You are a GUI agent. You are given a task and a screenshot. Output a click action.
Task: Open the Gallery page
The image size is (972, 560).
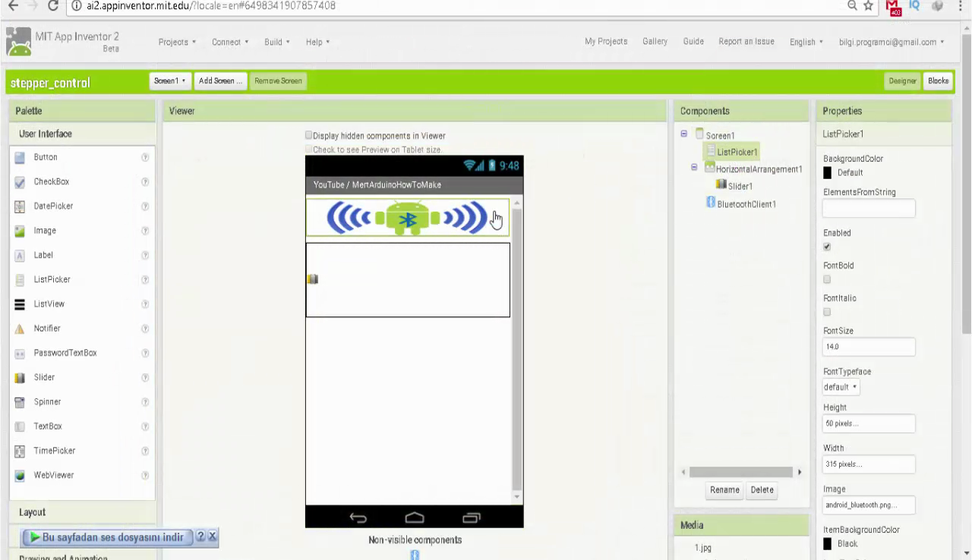(655, 42)
